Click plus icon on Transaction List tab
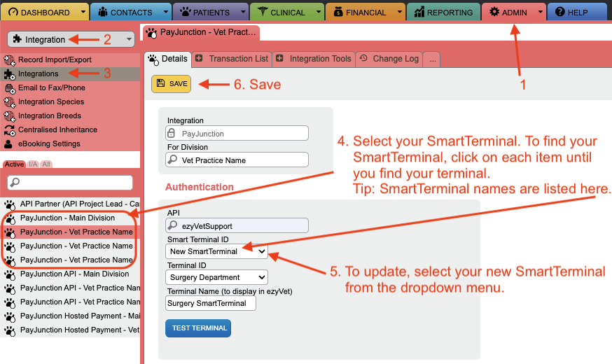This screenshot has height=364, width=612. (199, 59)
